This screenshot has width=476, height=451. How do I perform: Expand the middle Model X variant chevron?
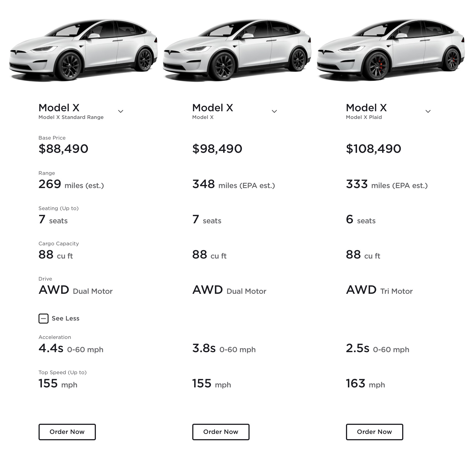(274, 111)
